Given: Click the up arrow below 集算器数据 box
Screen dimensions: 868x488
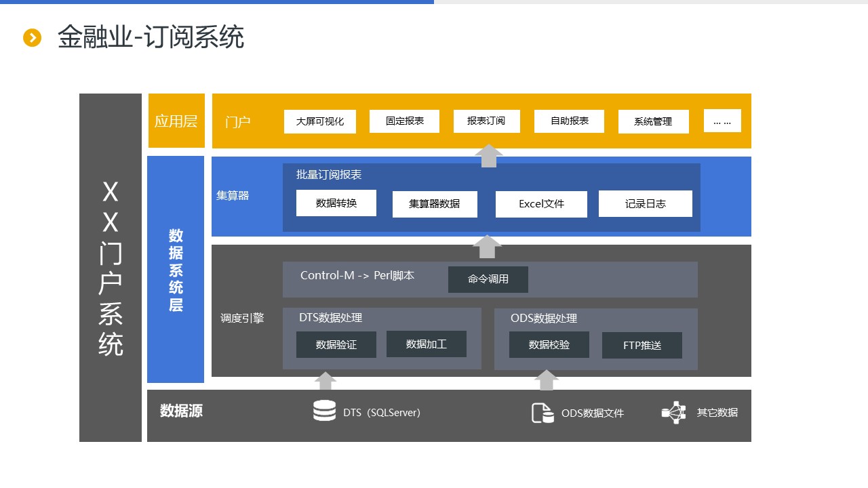Looking at the screenshot, I should click(x=487, y=247).
